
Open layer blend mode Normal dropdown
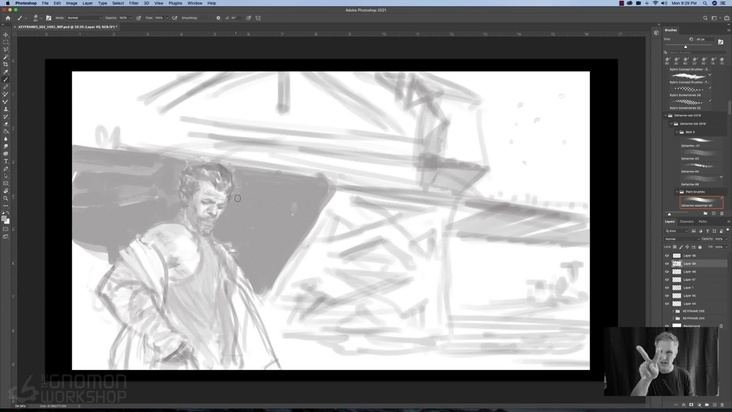pos(682,239)
